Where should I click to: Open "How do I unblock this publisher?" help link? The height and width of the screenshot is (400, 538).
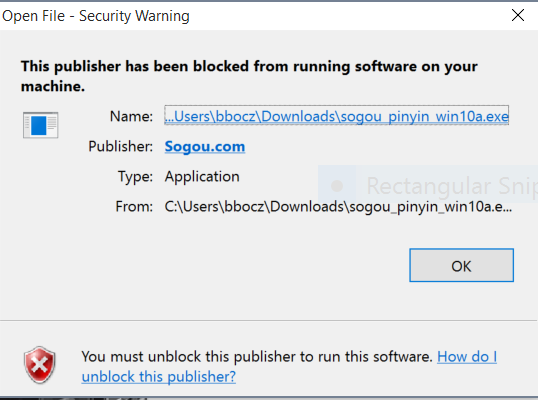(x=289, y=367)
